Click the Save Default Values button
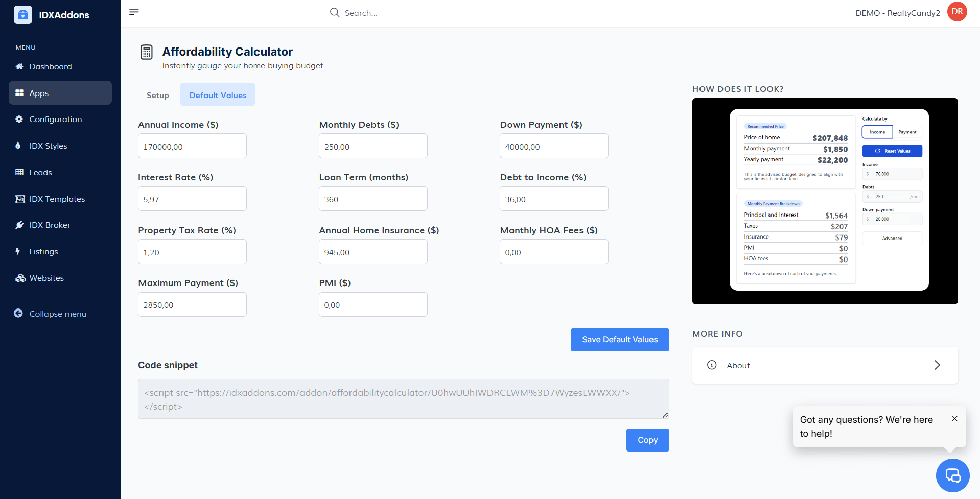The width and height of the screenshot is (980, 499). coord(620,340)
